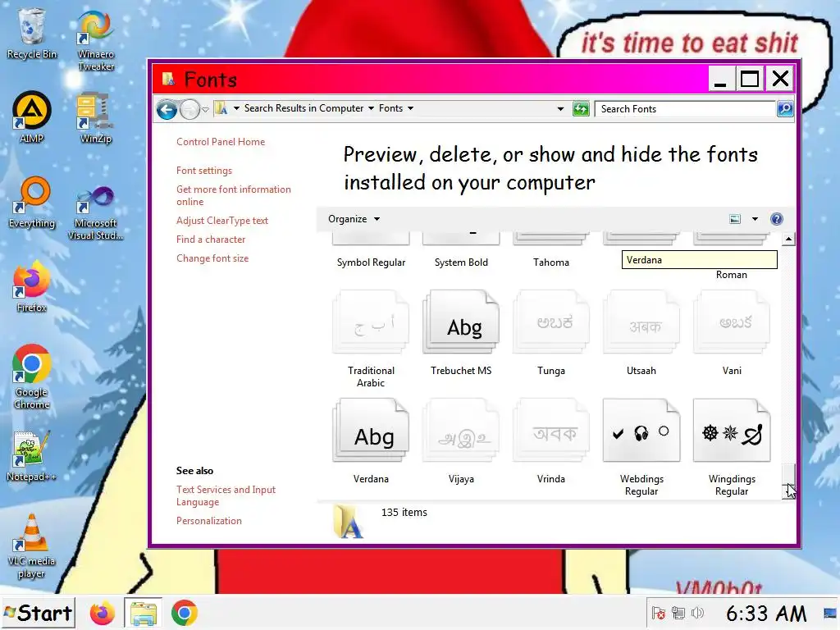Click the Tahoma font label
This screenshot has width=840, height=630.
pos(550,262)
